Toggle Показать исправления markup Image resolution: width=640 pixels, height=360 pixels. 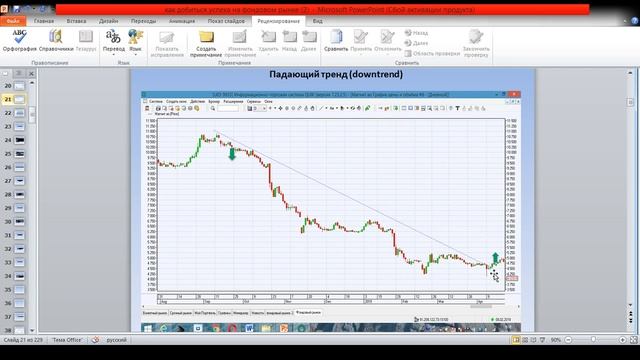(167, 43)
